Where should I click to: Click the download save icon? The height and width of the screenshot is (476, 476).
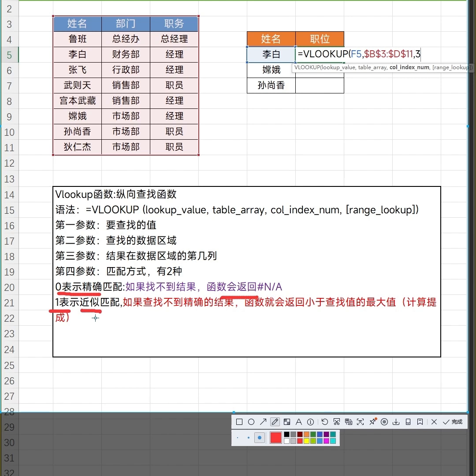pyautogui.click(x=396, y=422)
